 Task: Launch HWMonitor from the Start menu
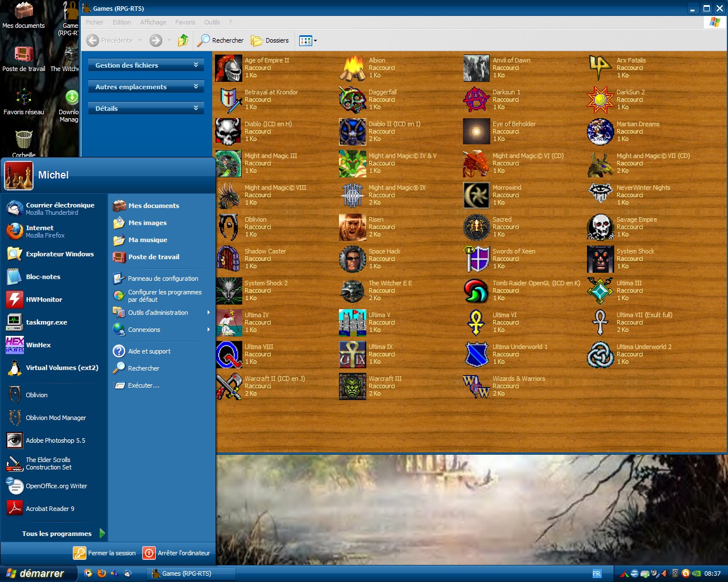[53, 300]
